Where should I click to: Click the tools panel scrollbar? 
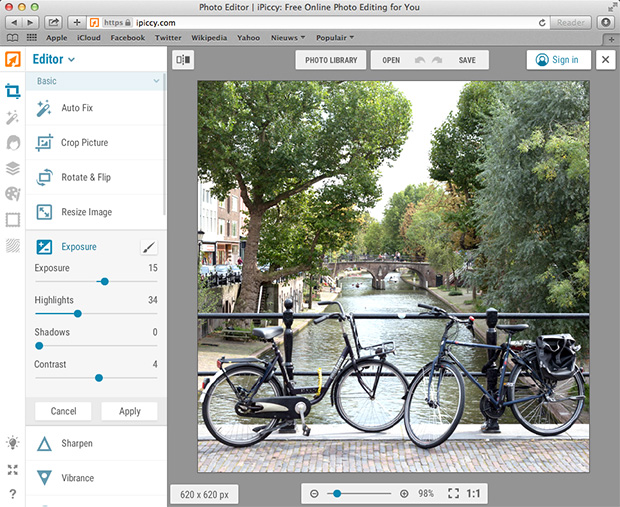164,146
